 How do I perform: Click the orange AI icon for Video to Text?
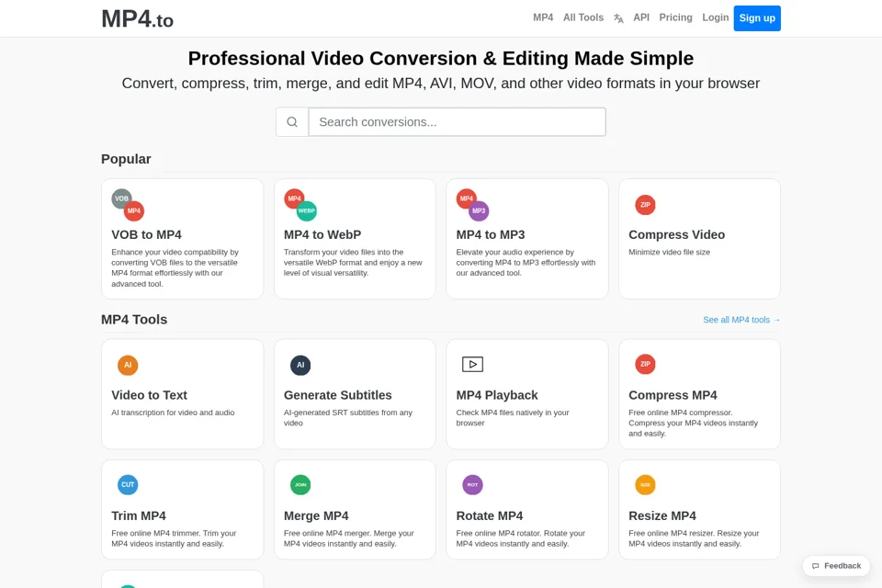(x=128, y=365)
